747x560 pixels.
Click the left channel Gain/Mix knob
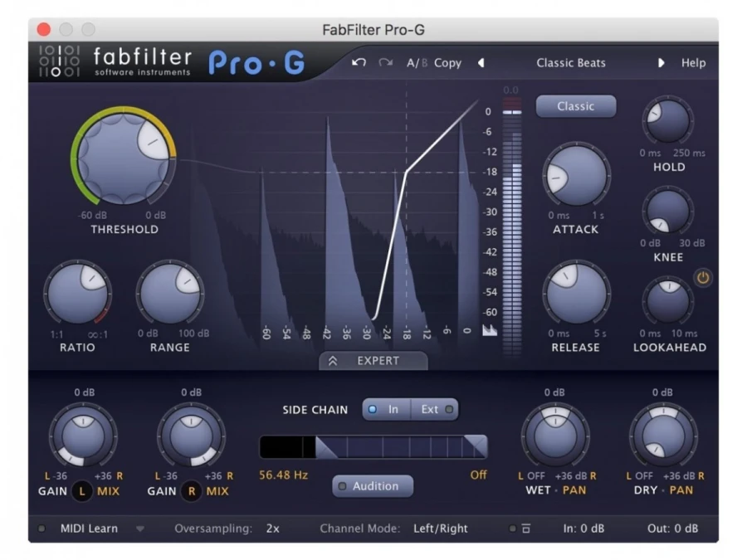83,436
